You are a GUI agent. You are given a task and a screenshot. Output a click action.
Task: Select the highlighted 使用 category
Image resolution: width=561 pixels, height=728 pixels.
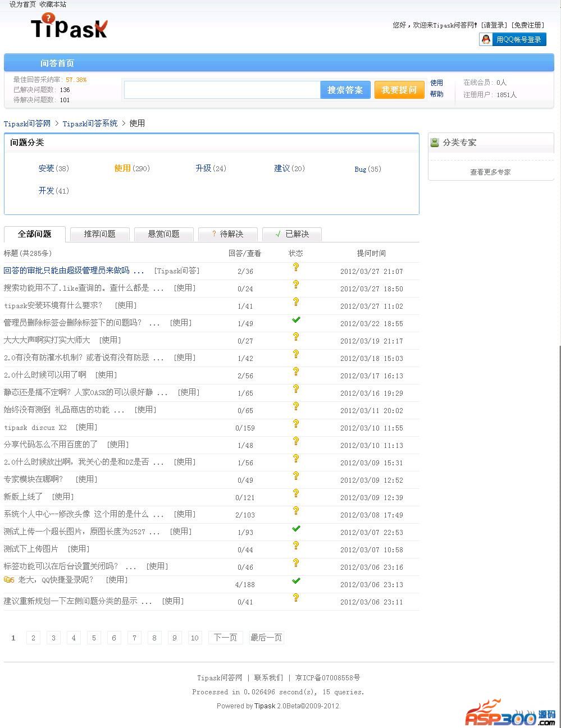click(x=122, y=168)
